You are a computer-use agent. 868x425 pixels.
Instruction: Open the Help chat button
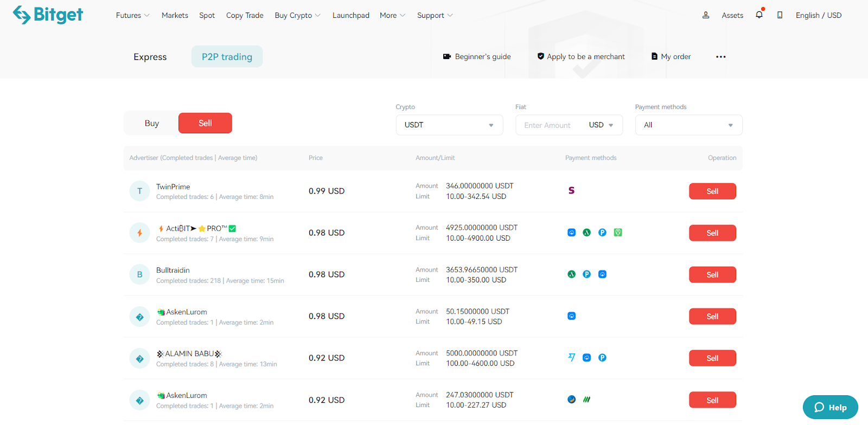pos(830,407)
